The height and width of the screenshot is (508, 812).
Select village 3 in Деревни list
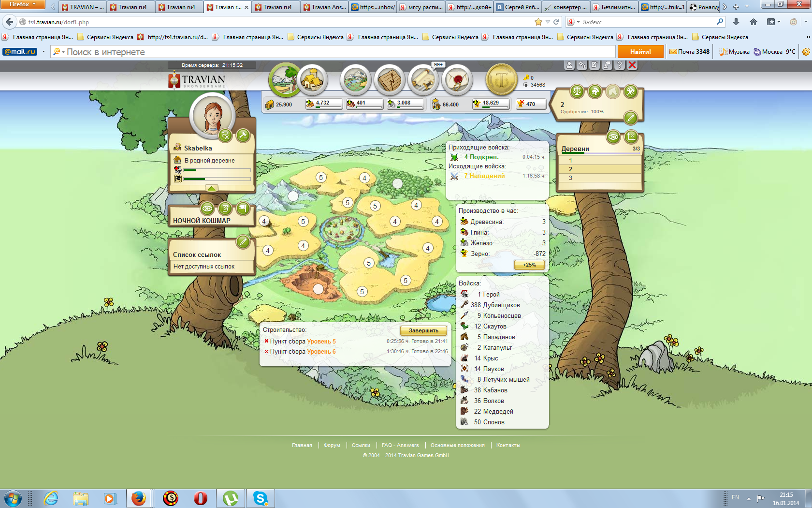point(600,178)
